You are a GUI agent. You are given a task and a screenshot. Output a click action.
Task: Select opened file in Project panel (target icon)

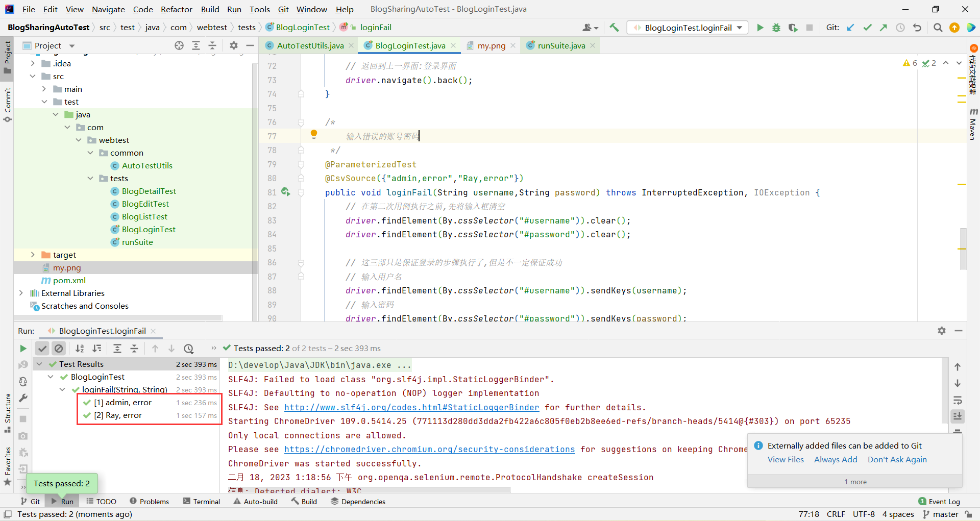[179, 45]
